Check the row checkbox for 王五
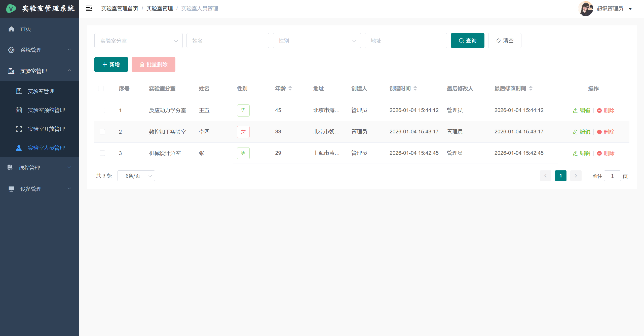The width and height of the screenshot is (644, 336). click(102, 110)
